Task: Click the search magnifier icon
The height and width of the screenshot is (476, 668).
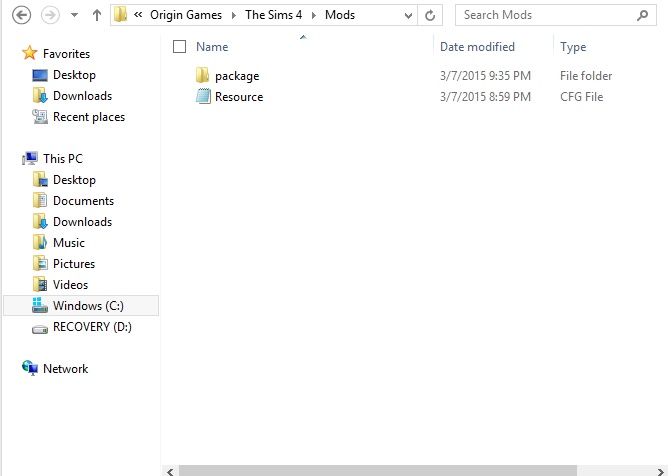Action: (642, 15)
